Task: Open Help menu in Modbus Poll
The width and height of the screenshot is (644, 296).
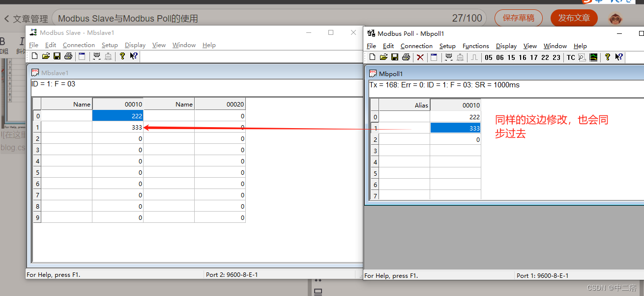Action: click(580, 46)
